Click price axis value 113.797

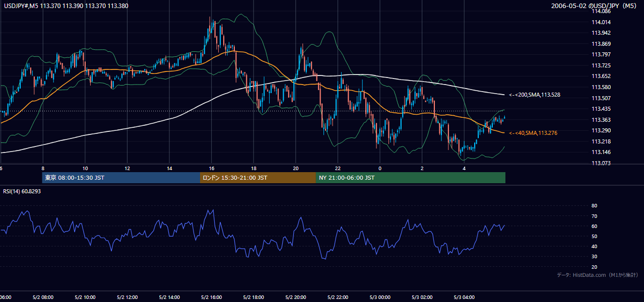(601, 54)
